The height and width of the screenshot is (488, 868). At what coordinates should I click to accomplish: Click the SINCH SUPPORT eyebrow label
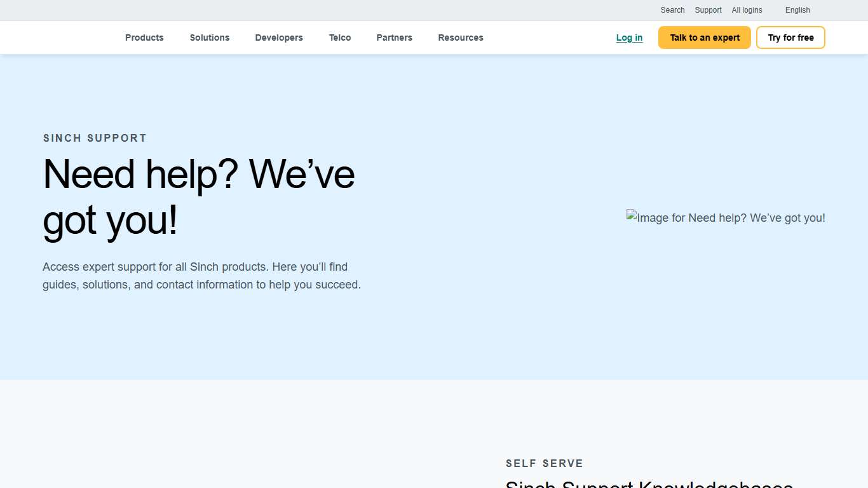(95, 138)
